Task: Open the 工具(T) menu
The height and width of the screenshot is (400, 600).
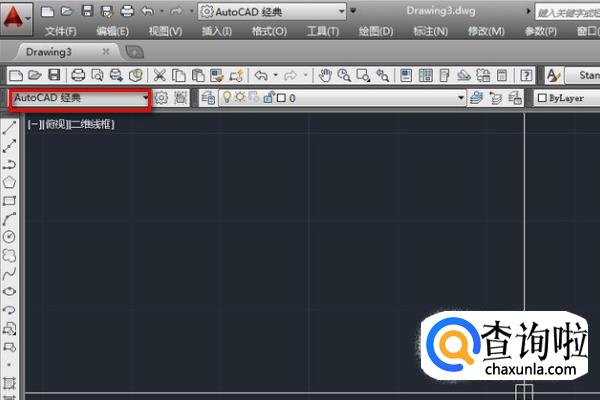Action: 323,31
